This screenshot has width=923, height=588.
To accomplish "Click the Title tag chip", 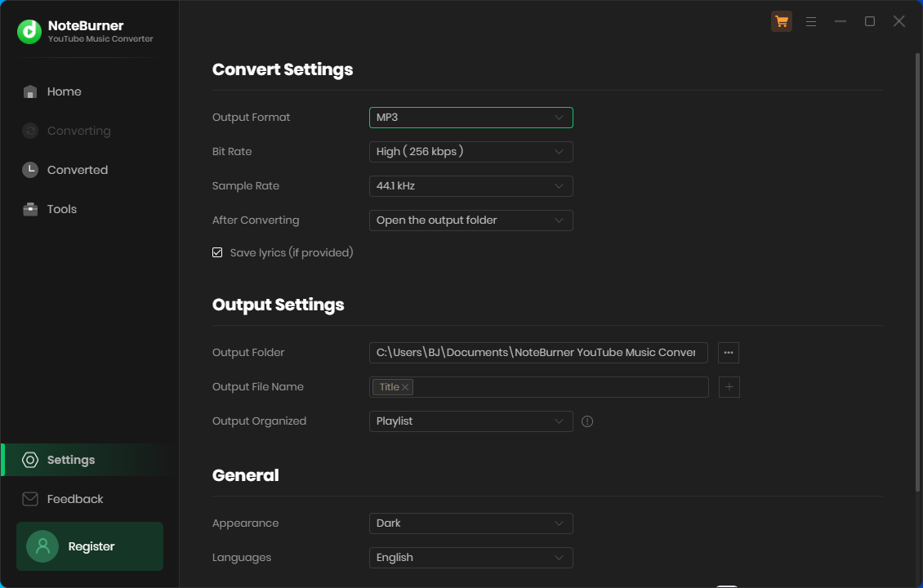I will click(x=393, y=387).
